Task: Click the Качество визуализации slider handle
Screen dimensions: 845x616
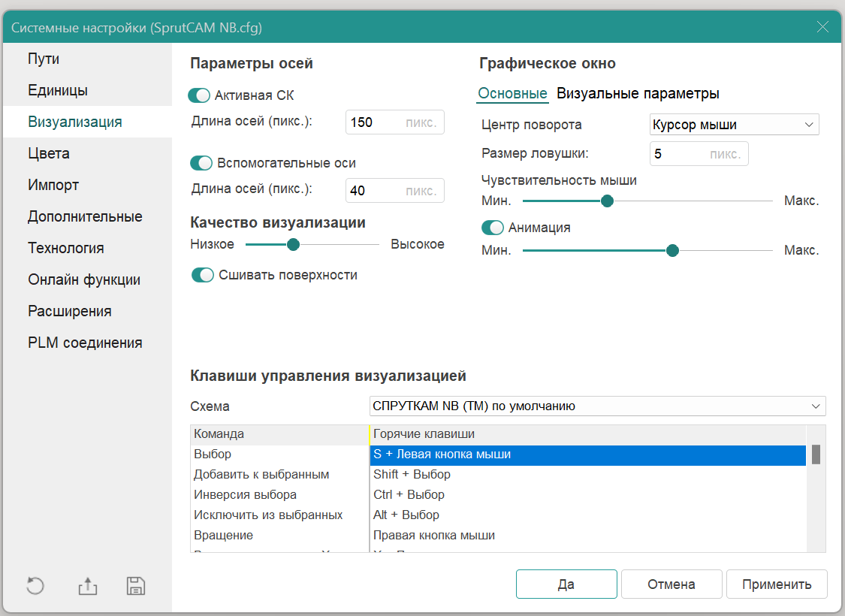Action: [294, 244]
